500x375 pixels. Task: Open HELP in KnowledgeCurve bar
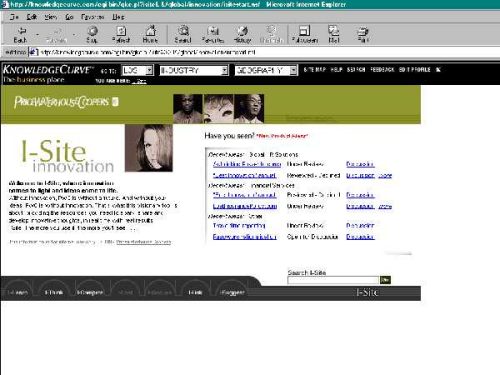click(x=336, y=70)
